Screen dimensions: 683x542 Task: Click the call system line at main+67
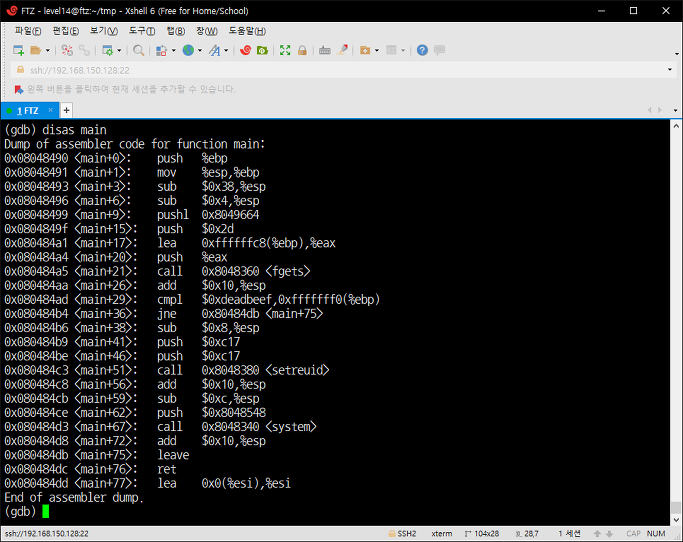160,427
